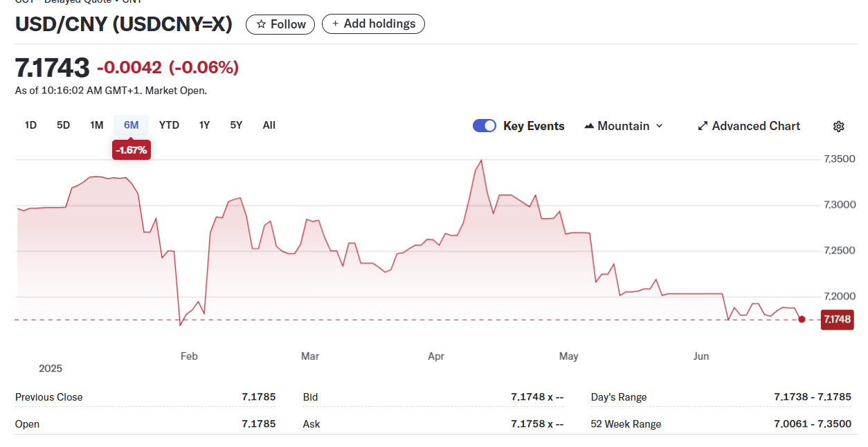Open the chart settings gear icon
Screen dimensions: 868x447
pyautogui.click(x=838, y=126)
